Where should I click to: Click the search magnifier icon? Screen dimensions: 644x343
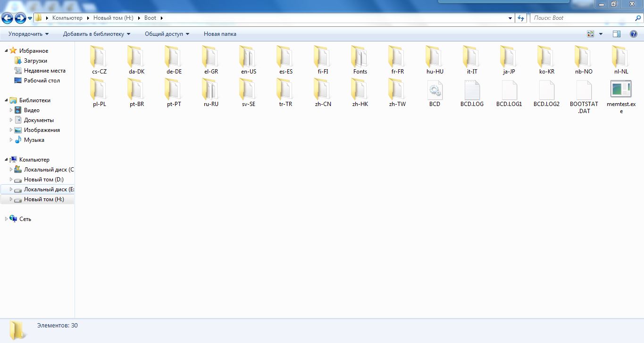(x=637, y=18)
